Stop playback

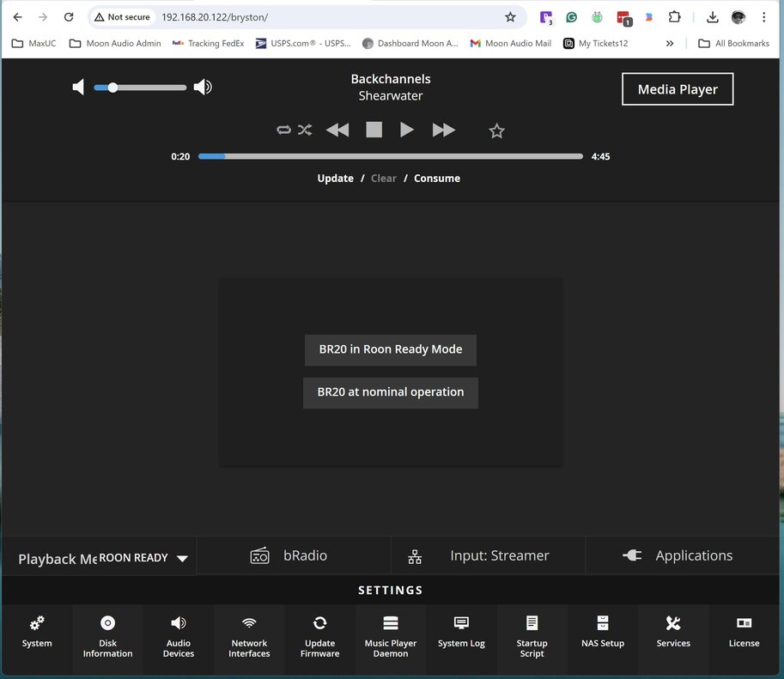pyautogui.click(x=374, y=130)
